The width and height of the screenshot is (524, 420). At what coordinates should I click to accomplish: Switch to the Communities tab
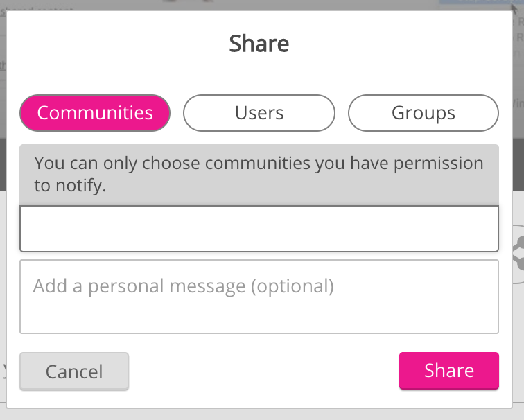click(x=95, y=113)
